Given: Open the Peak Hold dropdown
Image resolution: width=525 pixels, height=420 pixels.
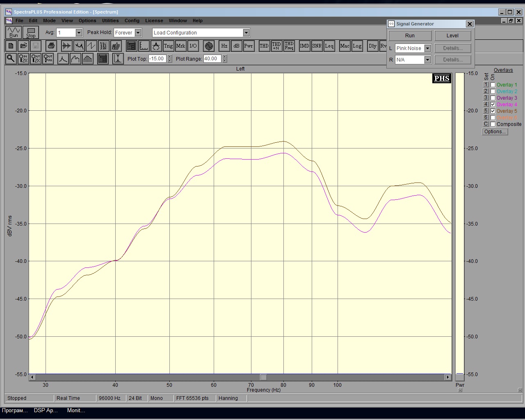Looking at the screenshot, I should tap(138, 33).
